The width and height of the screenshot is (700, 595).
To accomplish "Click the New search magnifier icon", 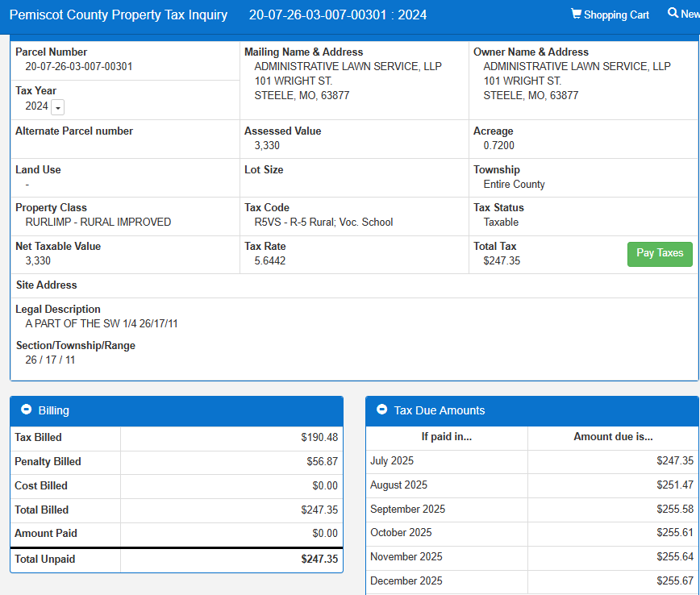I will pyautogui.click(x=673, y=14).
